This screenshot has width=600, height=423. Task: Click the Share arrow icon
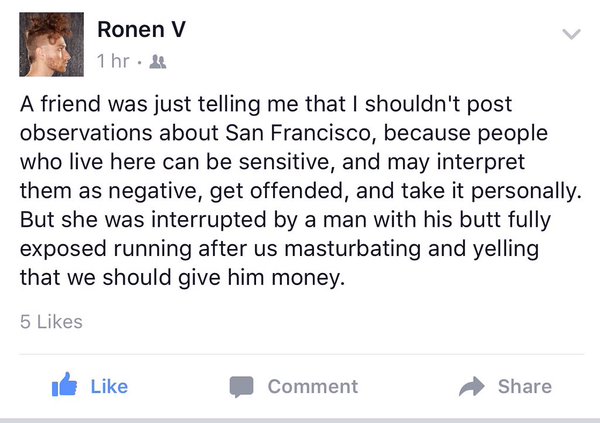click(470, 386)
